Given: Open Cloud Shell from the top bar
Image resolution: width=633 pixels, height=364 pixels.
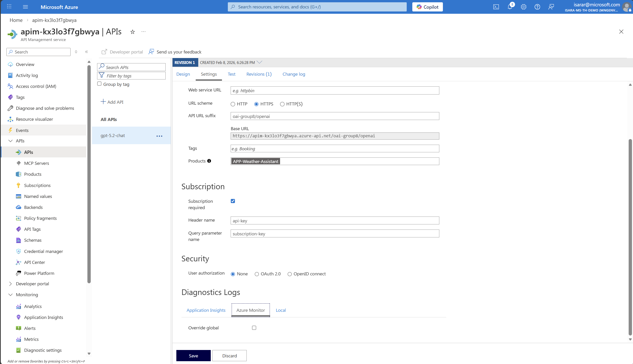Looking at the screenshot, I should click(x=496, y=7).
